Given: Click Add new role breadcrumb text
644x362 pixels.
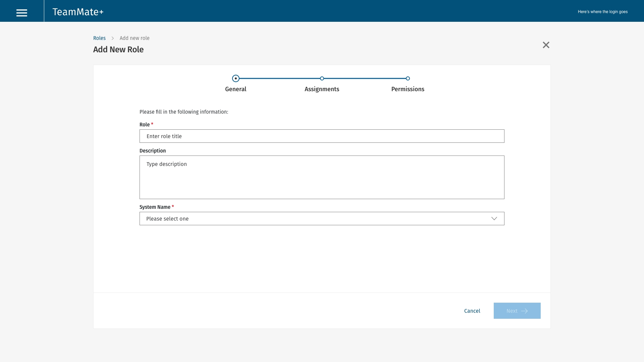Looking at the screenshot, I should pyautogui.click(x=135, y=38).
